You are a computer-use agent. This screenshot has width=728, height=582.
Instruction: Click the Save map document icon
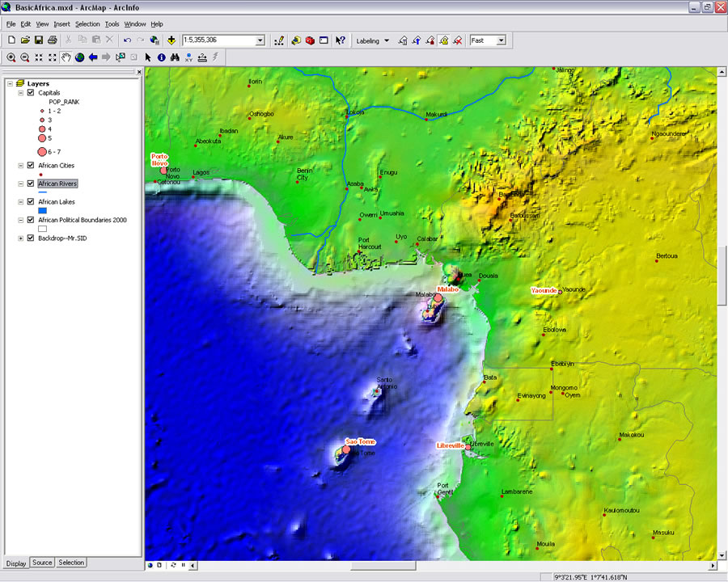[38, 40]
